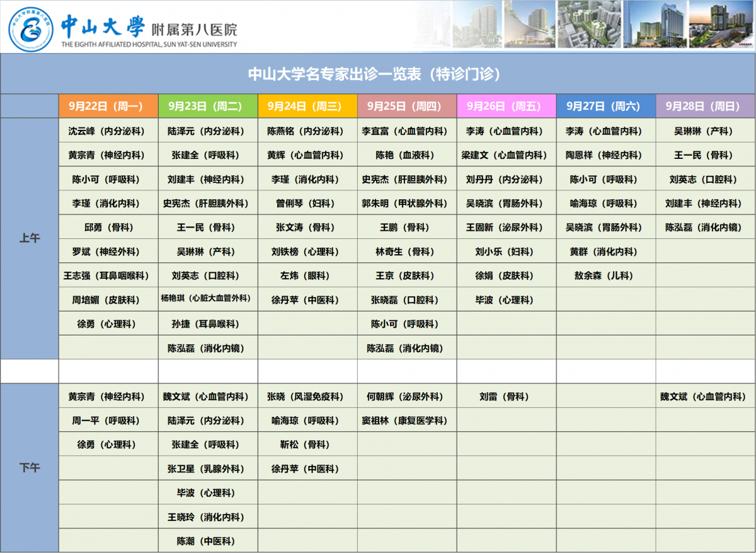Select 罗斌（神经外科） cell
Image resolution: width=756 pixels, height=553 pixels.
(x=108, y=252)
